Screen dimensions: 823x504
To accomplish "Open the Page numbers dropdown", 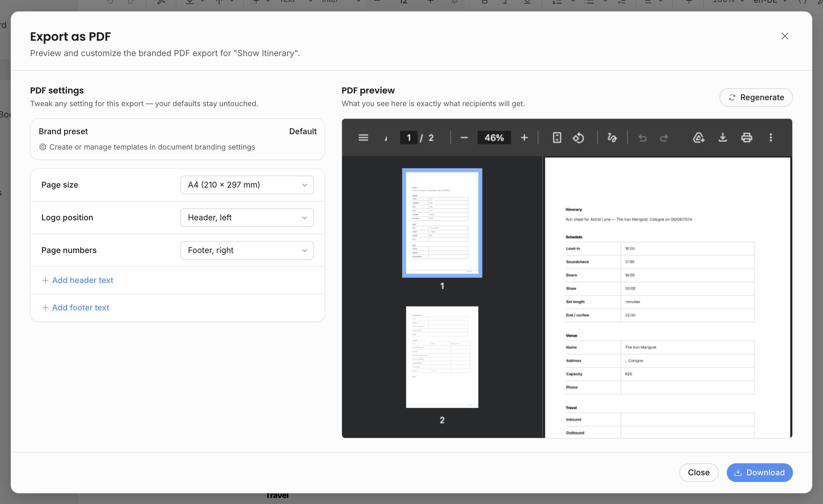I will 247,250.
